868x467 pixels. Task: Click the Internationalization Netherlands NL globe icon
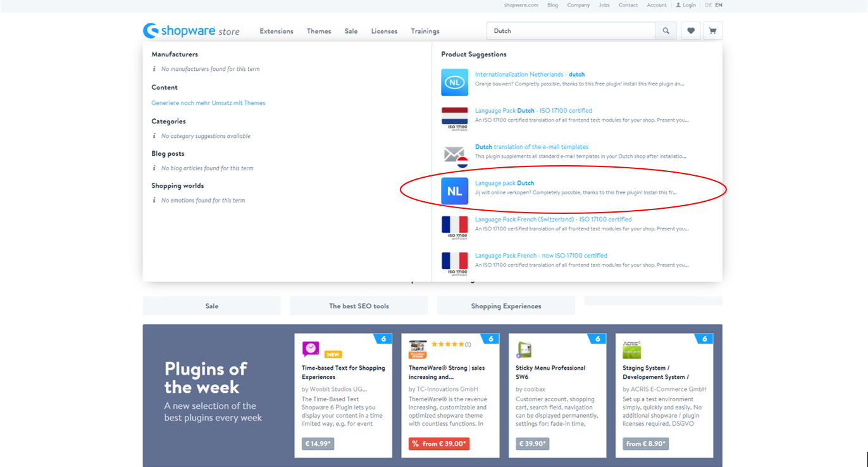[454, 82]
